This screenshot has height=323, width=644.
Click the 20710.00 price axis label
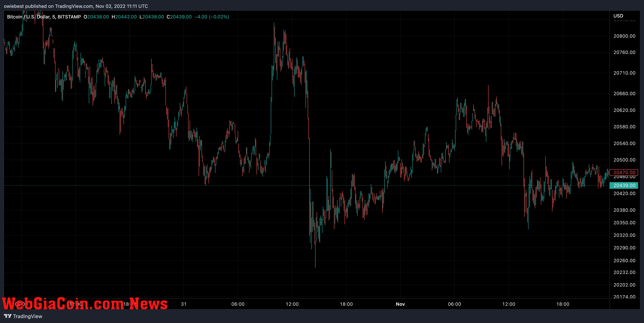point(624,73)
